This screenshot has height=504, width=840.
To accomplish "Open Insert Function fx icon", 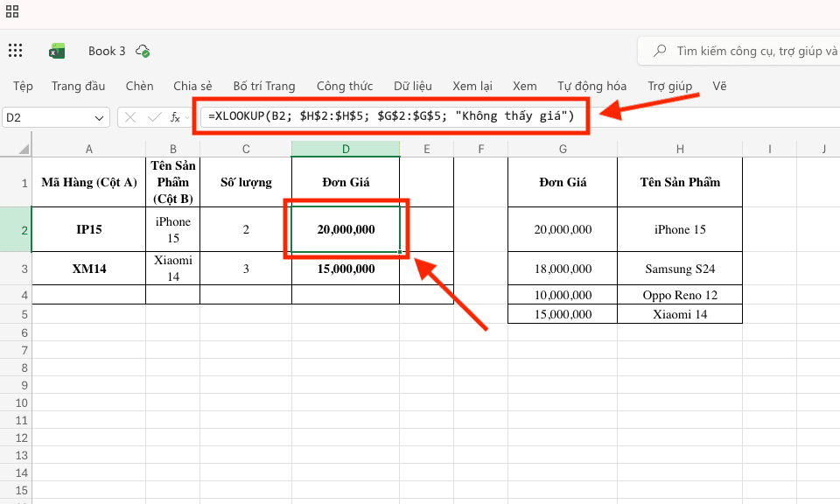I will 175,117.
